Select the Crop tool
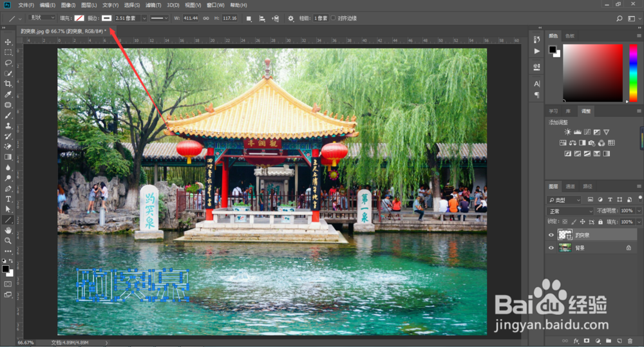The image size is (644, 347). click(x=8, y=84)
